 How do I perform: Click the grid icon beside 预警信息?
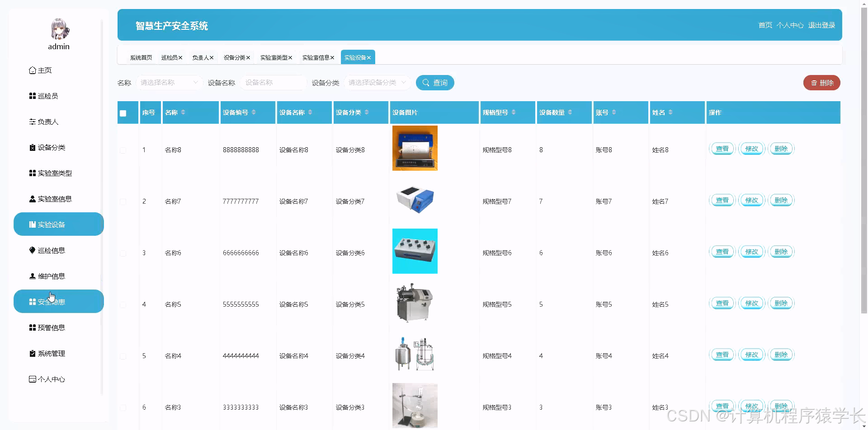click(x=33, y=328)
